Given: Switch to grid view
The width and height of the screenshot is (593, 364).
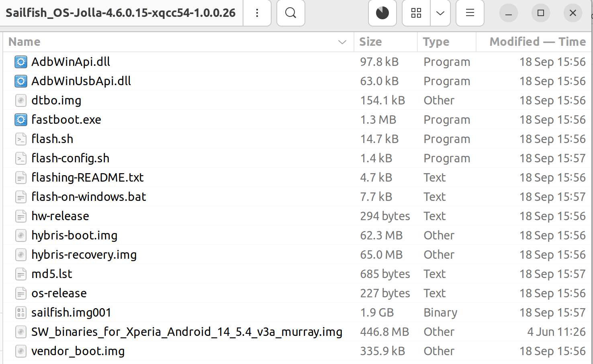Looking at the screenshot, I should (416, 13).
